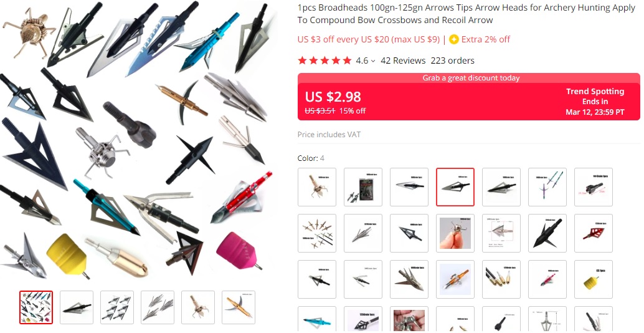Click the US $3 off every US $20 offer
Image resolution: width=644 pixels, height=333 pixels.
pyautogui.click(x=369, y=39)
